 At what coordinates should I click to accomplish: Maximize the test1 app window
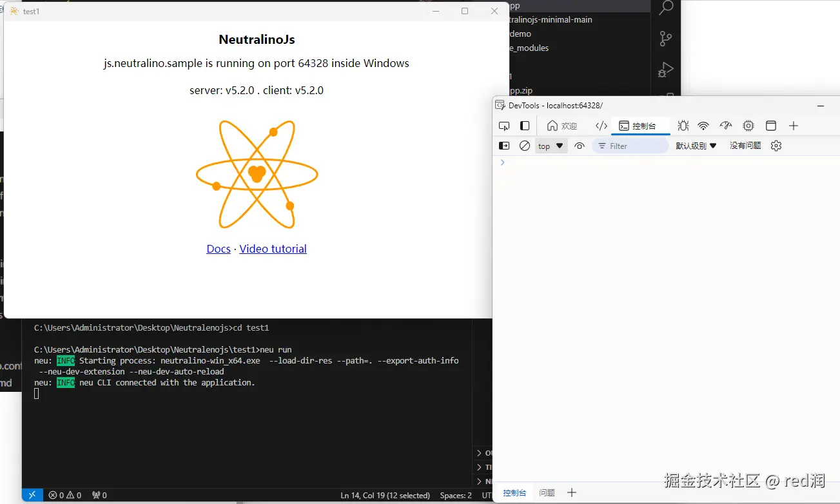[465, 11]
